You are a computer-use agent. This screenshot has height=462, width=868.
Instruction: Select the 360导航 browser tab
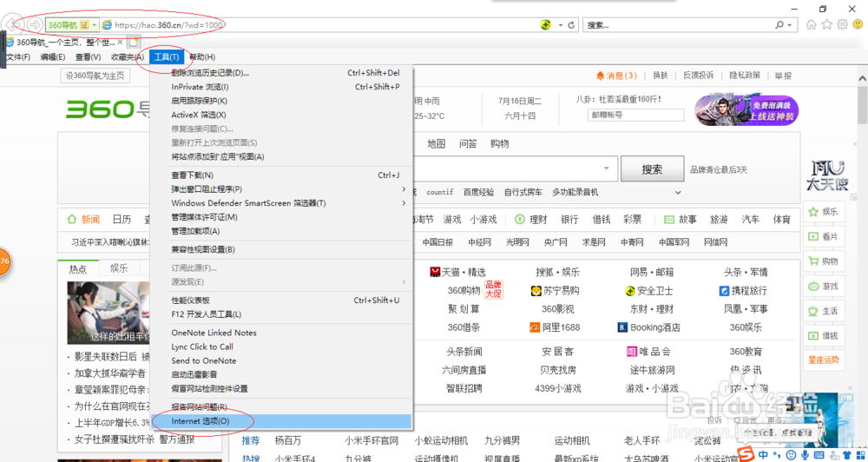(65, 42)
